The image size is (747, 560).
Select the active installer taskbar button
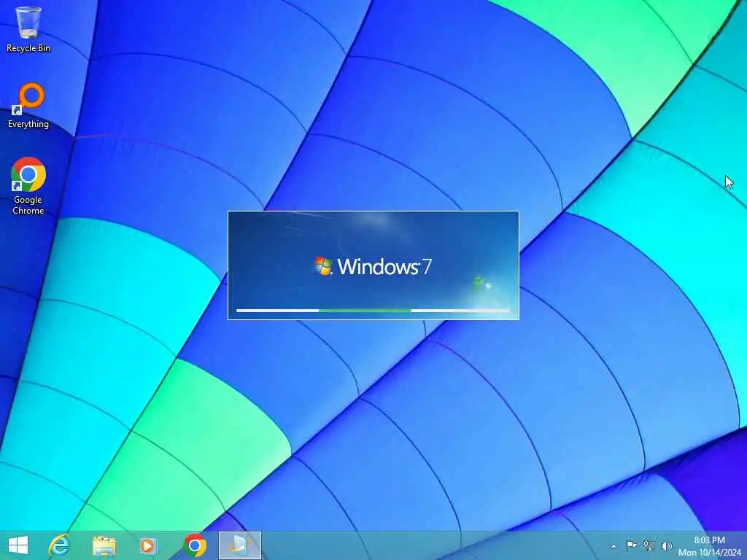pos(239,545)
